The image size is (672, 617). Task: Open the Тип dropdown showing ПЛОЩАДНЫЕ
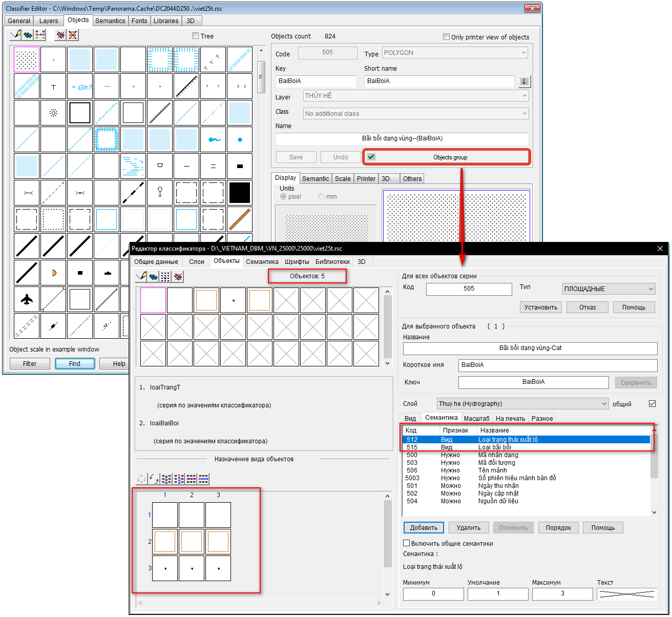point(608,289)
